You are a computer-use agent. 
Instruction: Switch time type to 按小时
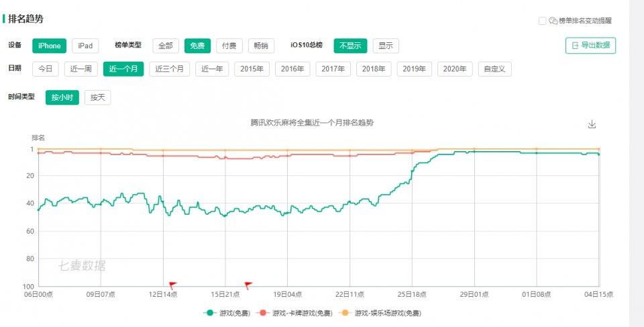coord(62,97)
